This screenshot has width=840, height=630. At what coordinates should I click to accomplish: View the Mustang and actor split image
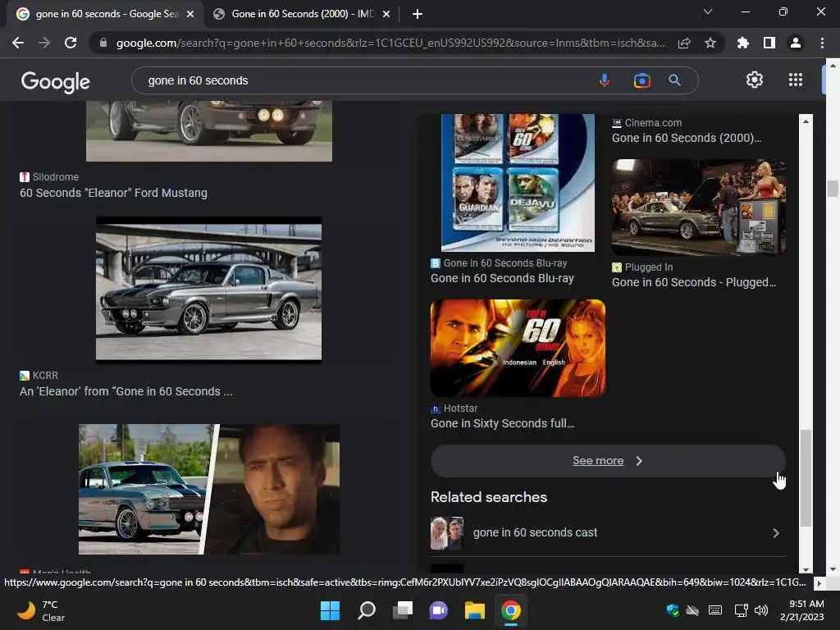pyautogui.click(x=209, y=489)
